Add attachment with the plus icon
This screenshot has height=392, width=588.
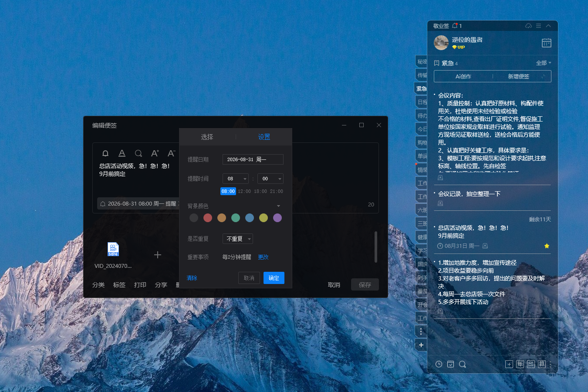pos(158,255)
